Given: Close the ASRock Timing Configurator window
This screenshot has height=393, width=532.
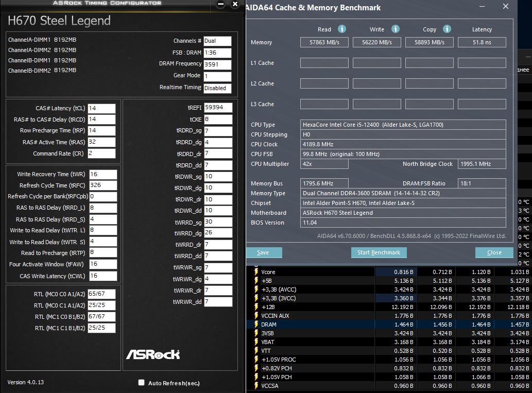Looking at the screenshot, I should (x=235, y=4).
